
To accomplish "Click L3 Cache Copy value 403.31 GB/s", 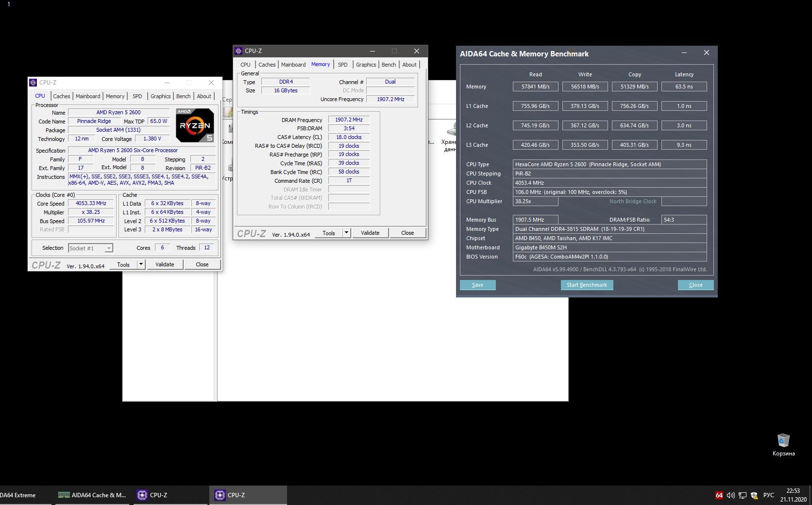I will point(635,145).
